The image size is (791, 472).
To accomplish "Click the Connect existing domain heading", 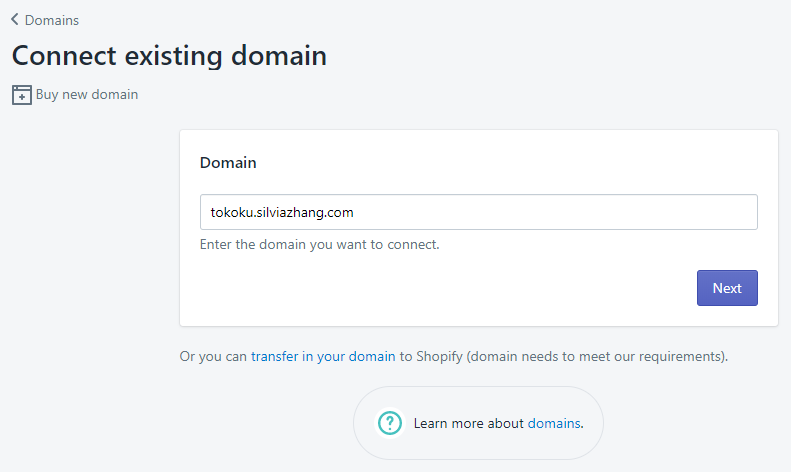I will click(170, 55).
